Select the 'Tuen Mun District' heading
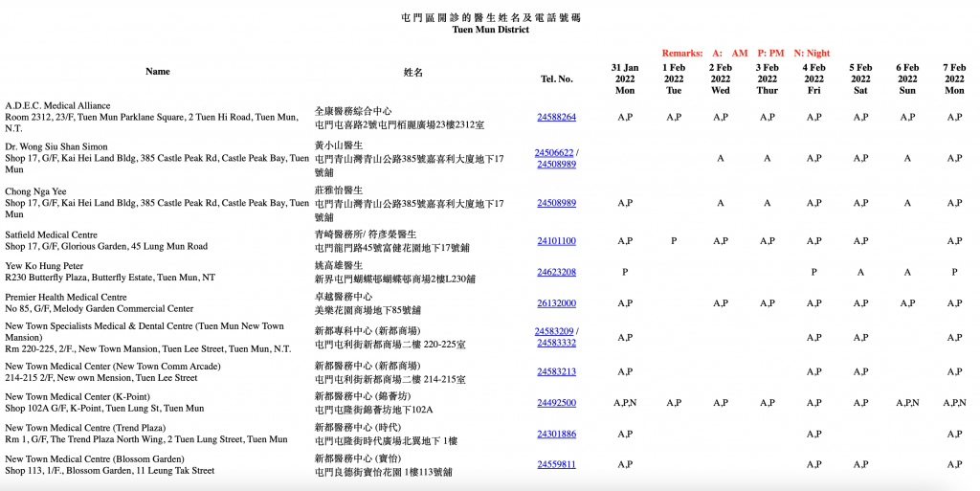 click(491, 30)
